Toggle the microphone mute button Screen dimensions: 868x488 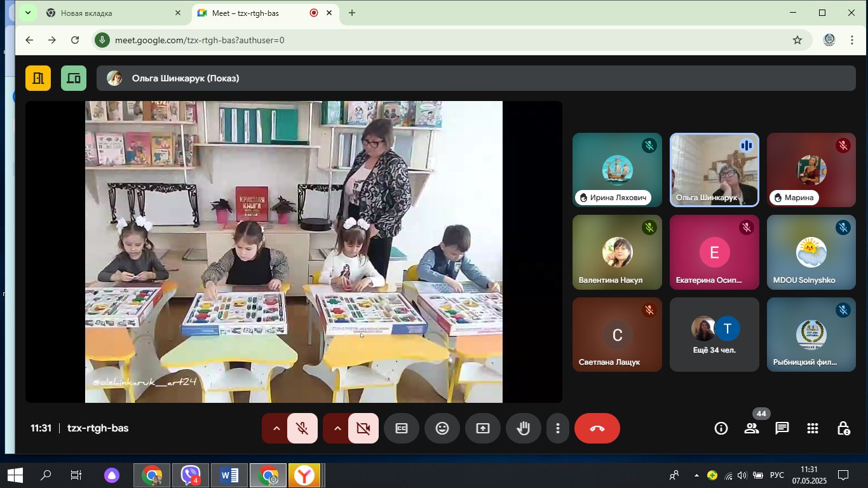tap(302, 428)
